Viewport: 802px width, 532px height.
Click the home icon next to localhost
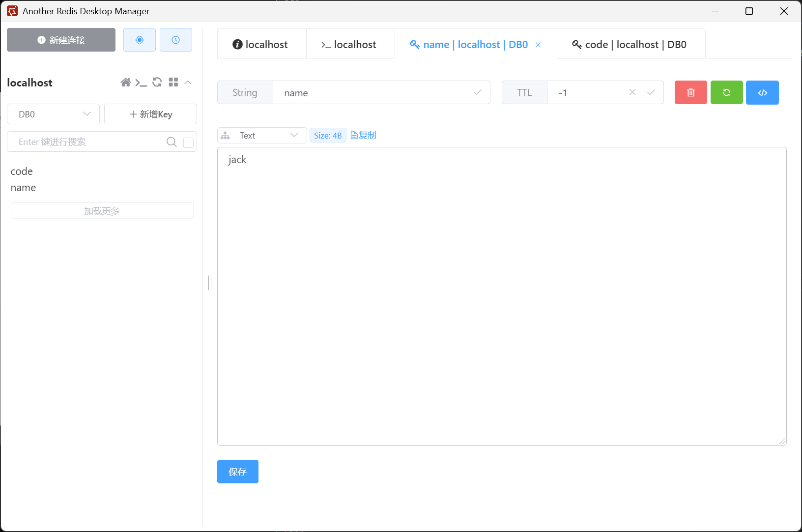126,83
